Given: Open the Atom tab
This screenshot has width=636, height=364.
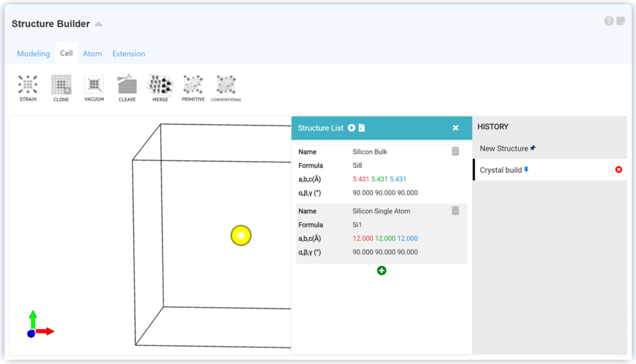Looking at the screenshot, I should point(92,54).
